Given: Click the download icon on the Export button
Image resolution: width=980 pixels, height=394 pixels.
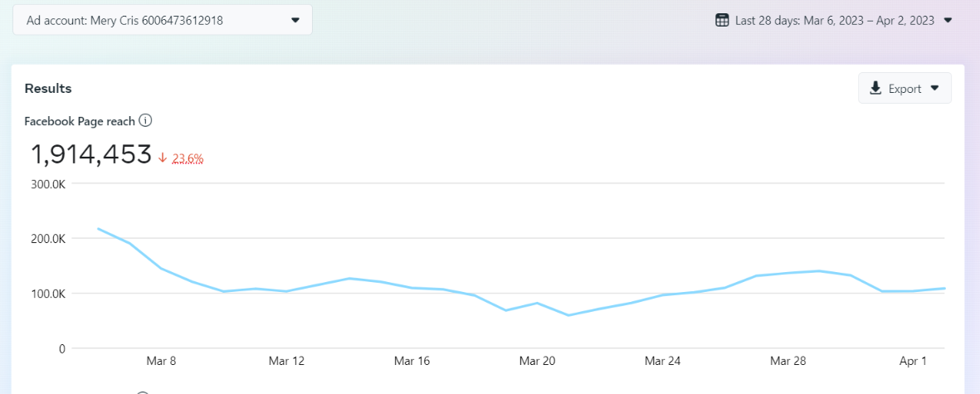Looking at the screenshot, I should (875, 89).
